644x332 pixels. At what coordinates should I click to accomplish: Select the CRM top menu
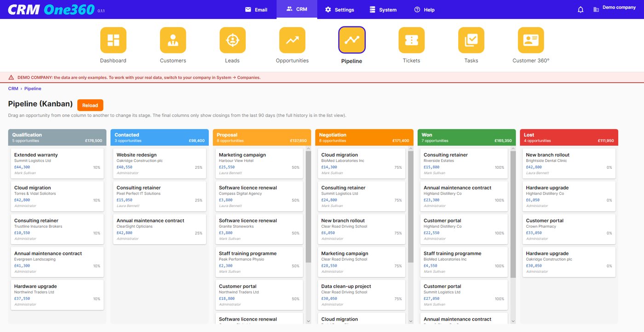point(297,9)
